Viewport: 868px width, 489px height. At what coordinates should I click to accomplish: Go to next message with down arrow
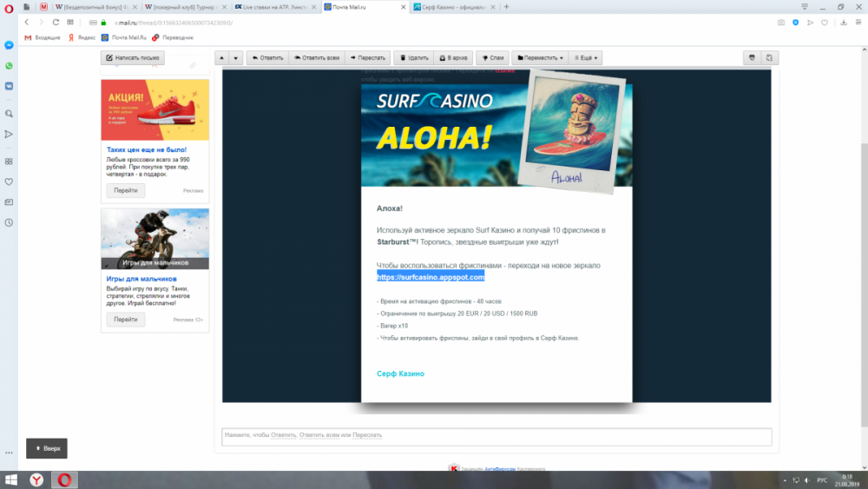click(x=236, y=58)
